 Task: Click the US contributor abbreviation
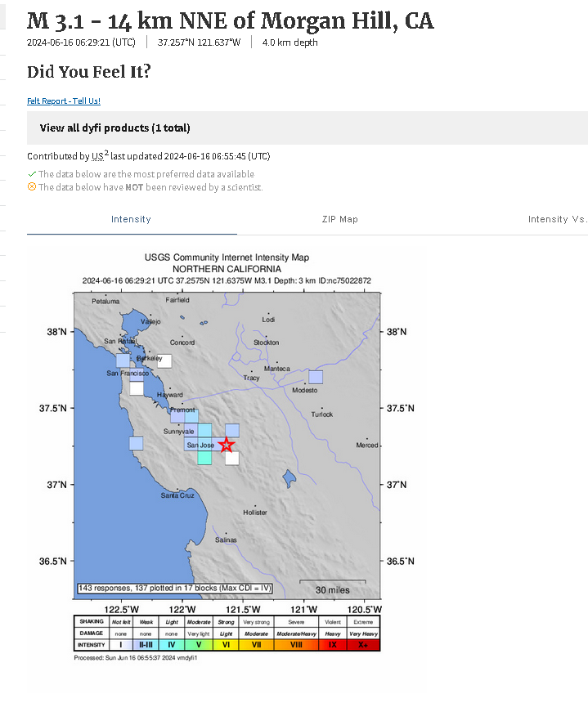[x=98, y=156]
